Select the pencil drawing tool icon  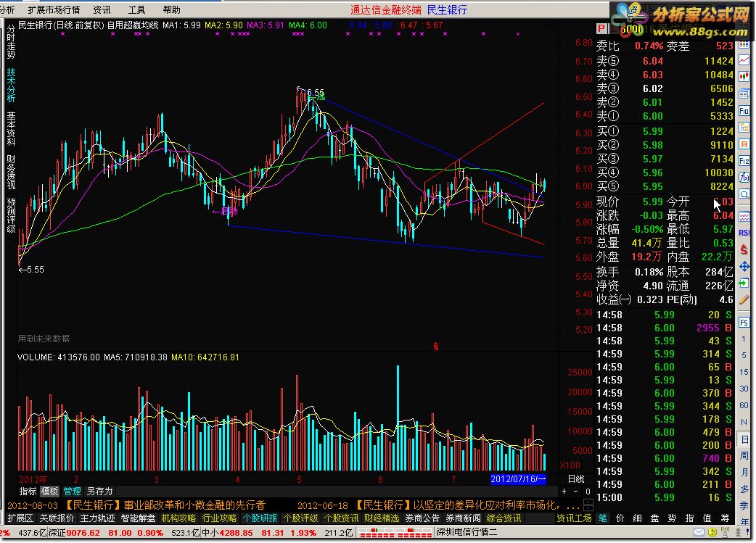pos(744,299)
